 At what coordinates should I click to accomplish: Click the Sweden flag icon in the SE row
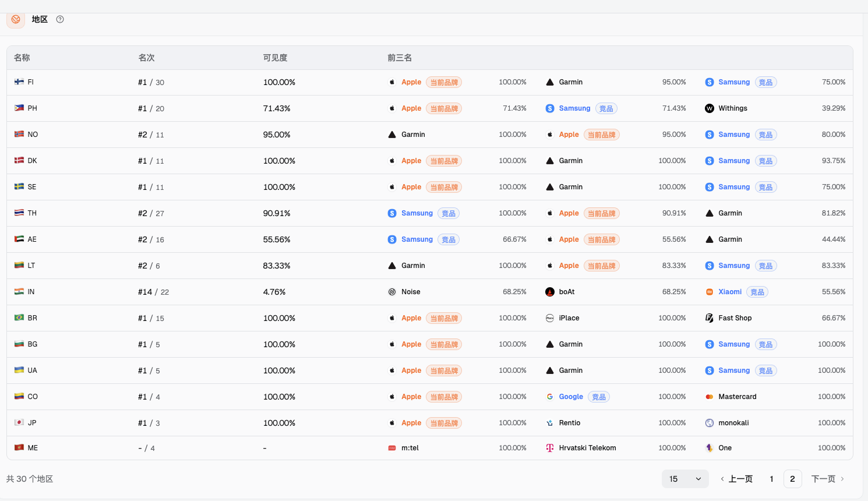tap(19, 187)
